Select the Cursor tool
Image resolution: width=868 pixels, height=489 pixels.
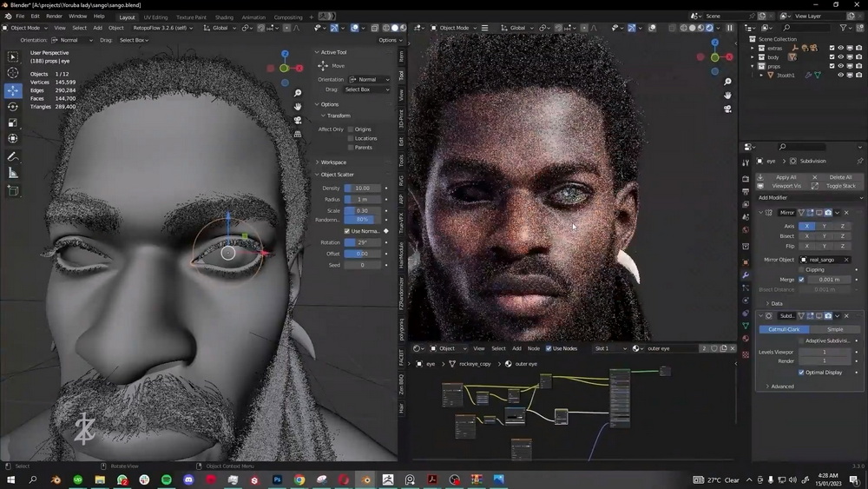pos(13,73)
